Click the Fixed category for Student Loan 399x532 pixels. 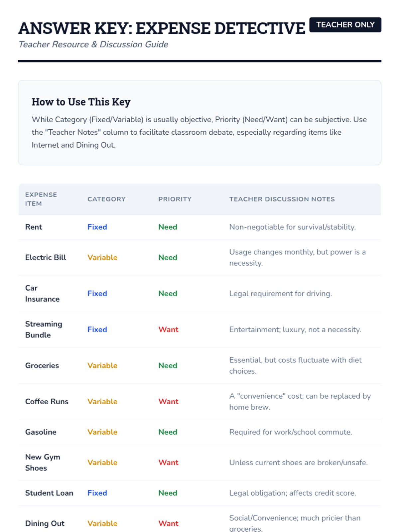tap(97, 493)
